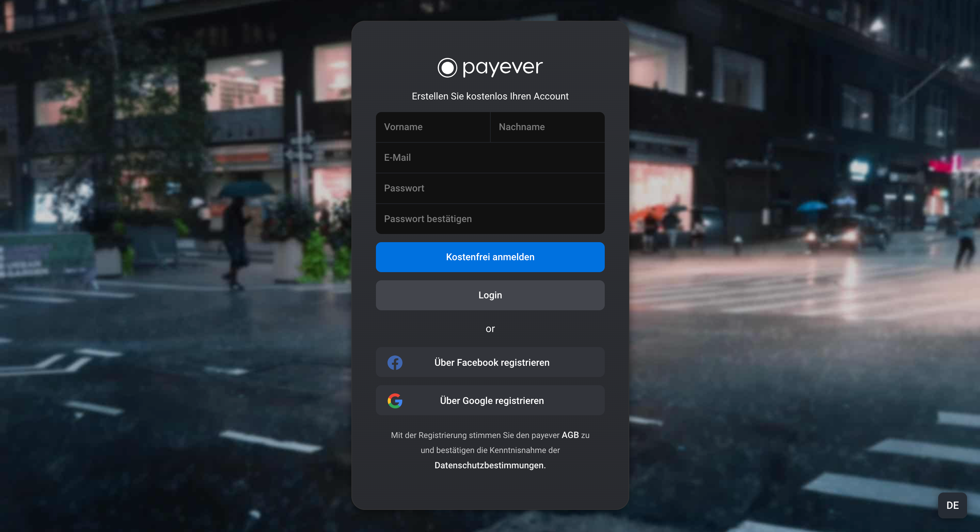The image size is (980, 532).
Task: Select the Passwort field
Action: pos(490,188)
